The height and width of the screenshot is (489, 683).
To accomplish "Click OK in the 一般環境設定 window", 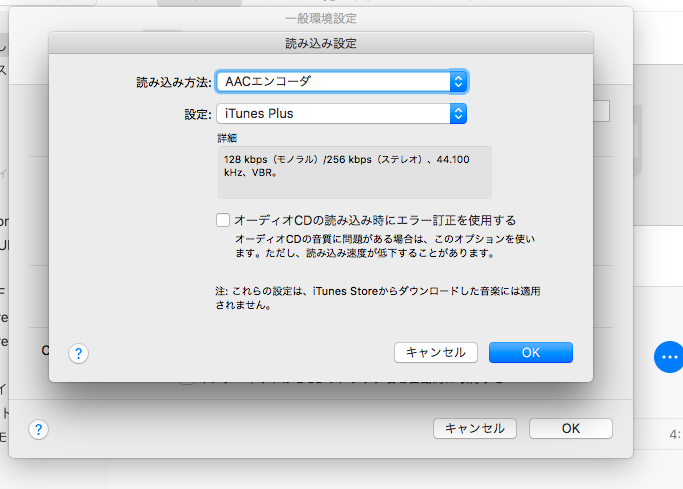I will tap(571, 428).
